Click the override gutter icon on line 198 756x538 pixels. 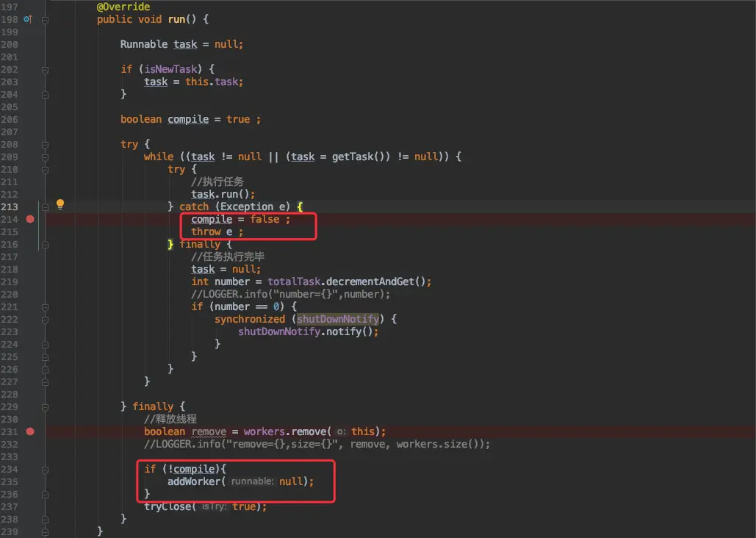[x=27, y=19]
